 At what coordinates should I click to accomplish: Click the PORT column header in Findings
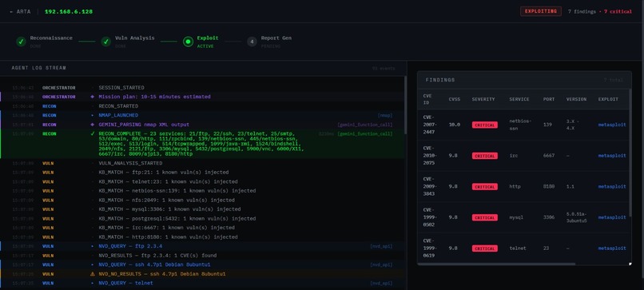tap(548, 99)
